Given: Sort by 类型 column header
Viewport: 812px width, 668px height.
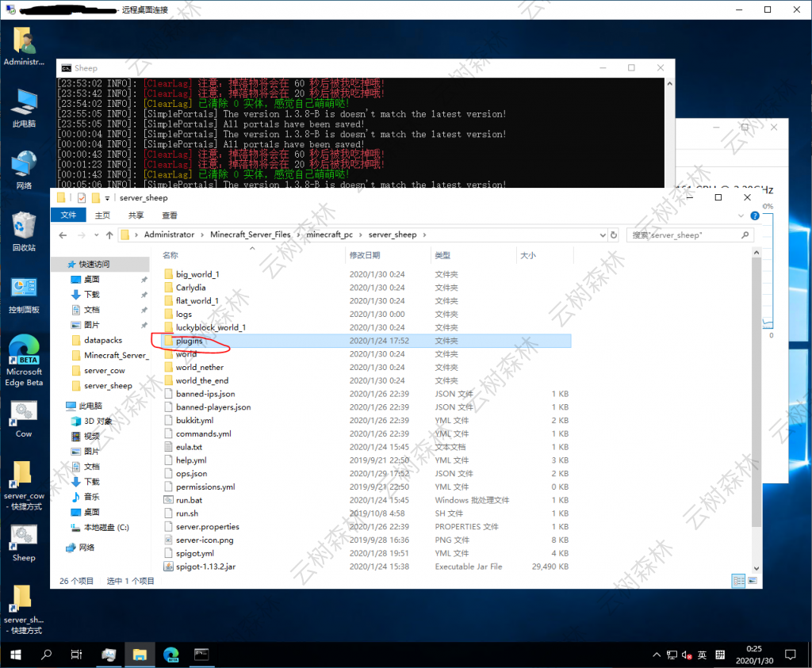Looking at the screenshot, I should [x=473, y=255].
